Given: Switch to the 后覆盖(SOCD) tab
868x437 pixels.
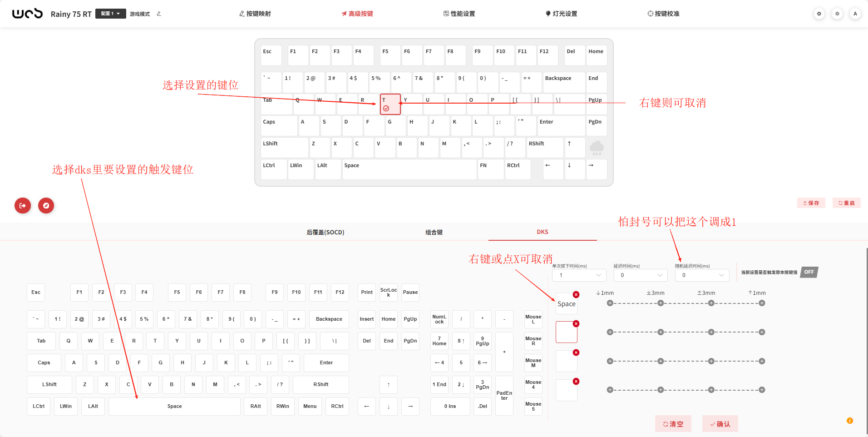Looking at the screenshot, I should click(x=325, y=232).
